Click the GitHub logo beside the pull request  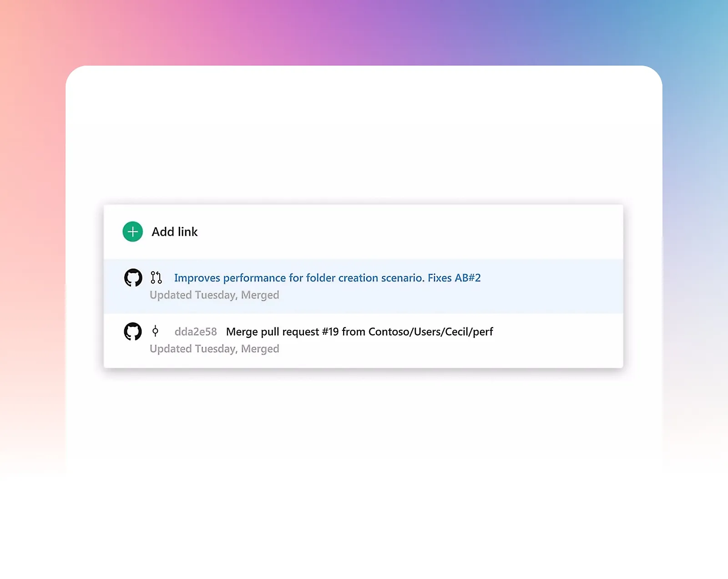click(133, 277)
